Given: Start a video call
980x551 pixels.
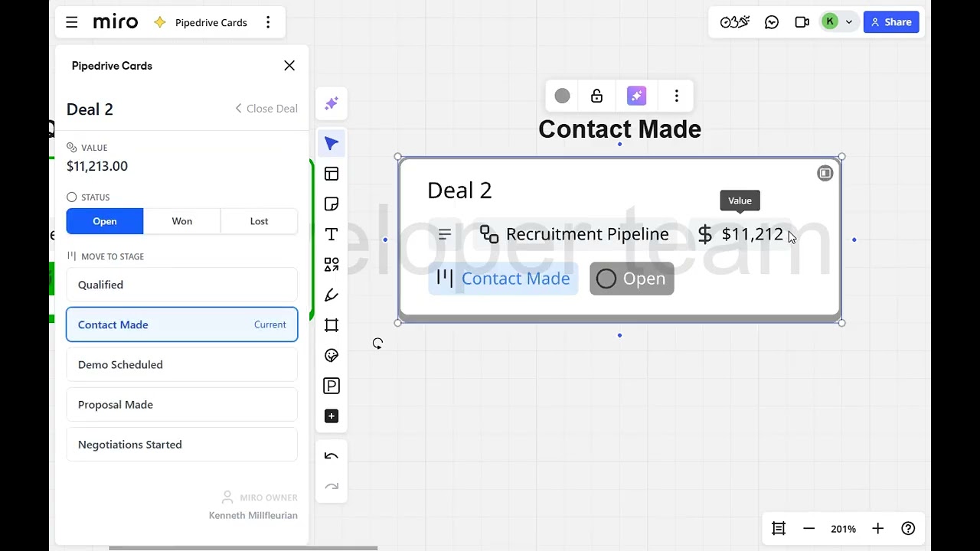Looking at the screenshot, I should click(802, 22).
